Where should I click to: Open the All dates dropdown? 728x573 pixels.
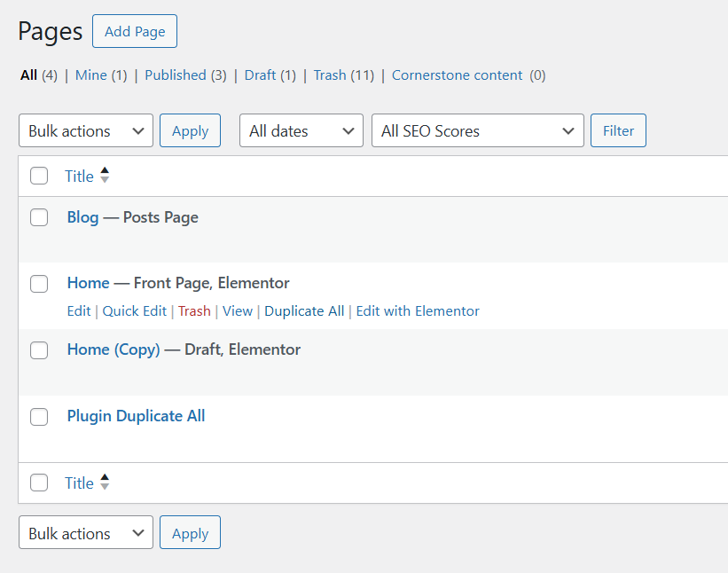click(x=301, y=130)
